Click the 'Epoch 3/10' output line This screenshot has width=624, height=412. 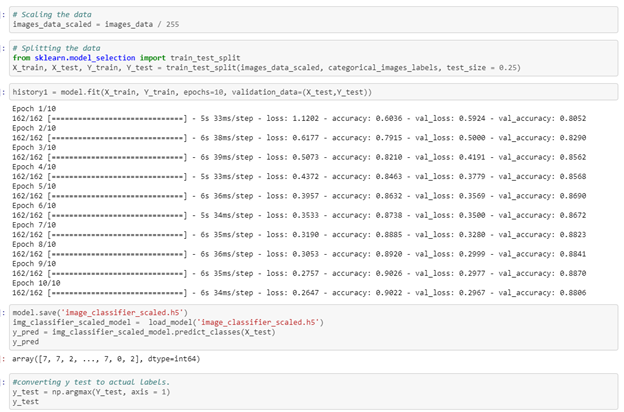pyautogui.click(x=34, y=147)
